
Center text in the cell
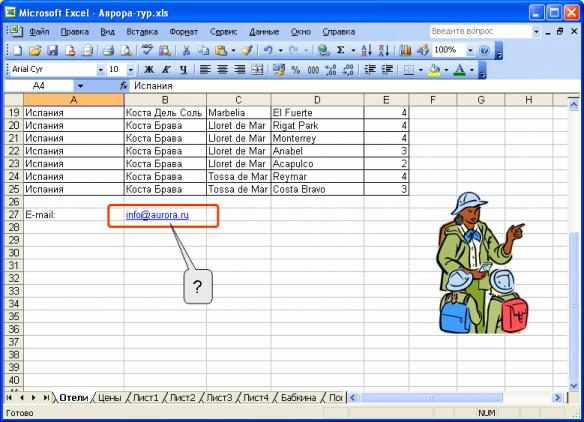coord(222,70)
